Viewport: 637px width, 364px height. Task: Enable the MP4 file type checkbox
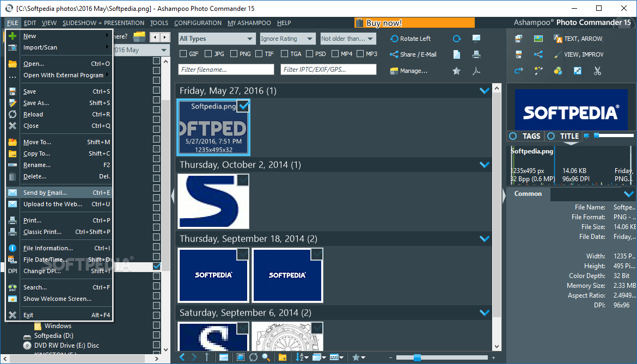pos(335,53)
